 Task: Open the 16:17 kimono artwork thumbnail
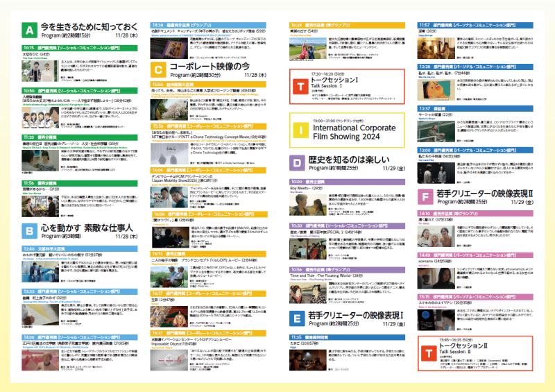point(169,316)
